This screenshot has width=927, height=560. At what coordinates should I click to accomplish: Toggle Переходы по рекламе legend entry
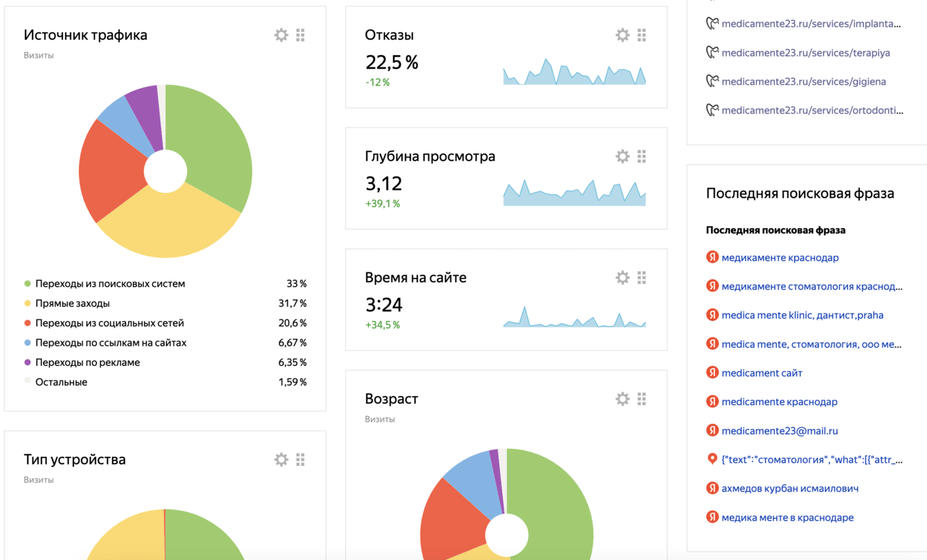coord(82,362)
